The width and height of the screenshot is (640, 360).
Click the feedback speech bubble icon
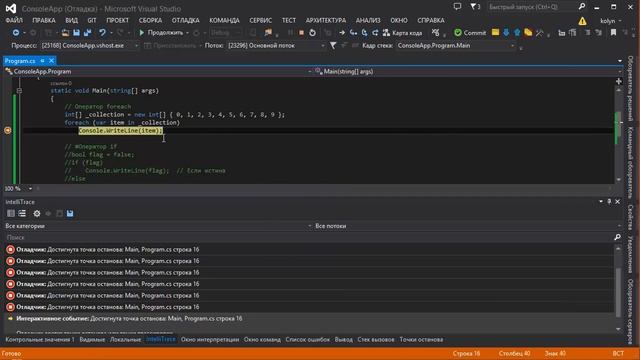457,7
